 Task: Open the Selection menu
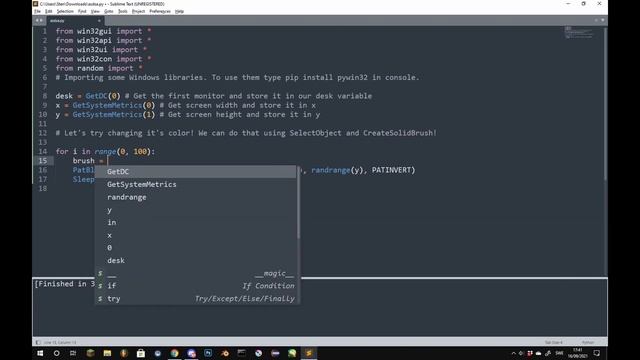65,11
